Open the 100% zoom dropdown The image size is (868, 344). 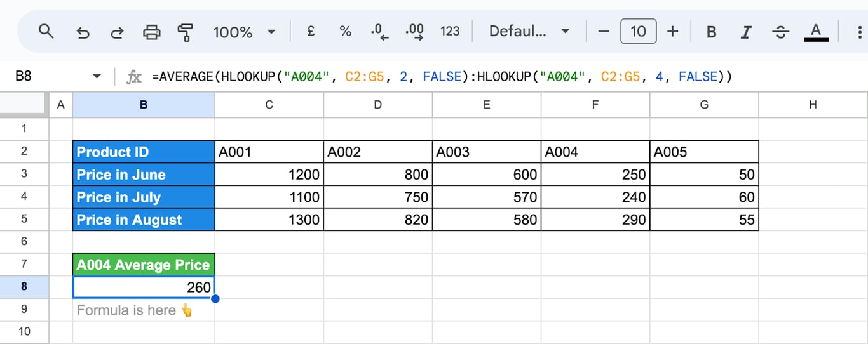point(244,32)
